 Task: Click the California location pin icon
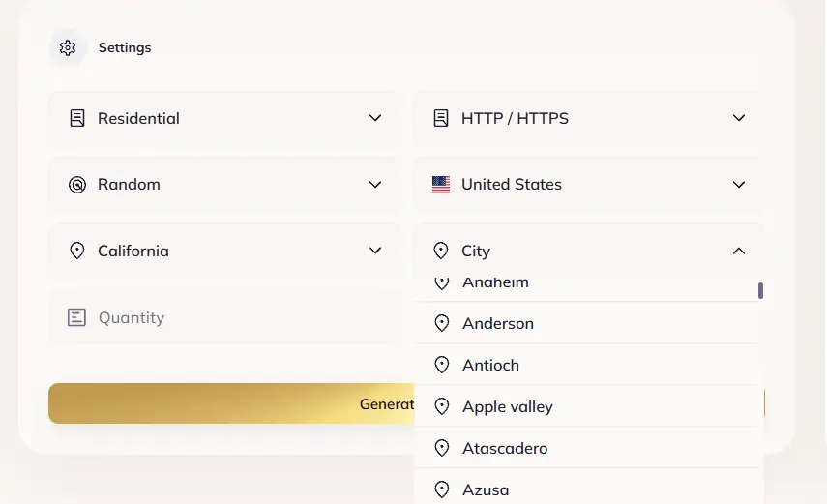77,251
